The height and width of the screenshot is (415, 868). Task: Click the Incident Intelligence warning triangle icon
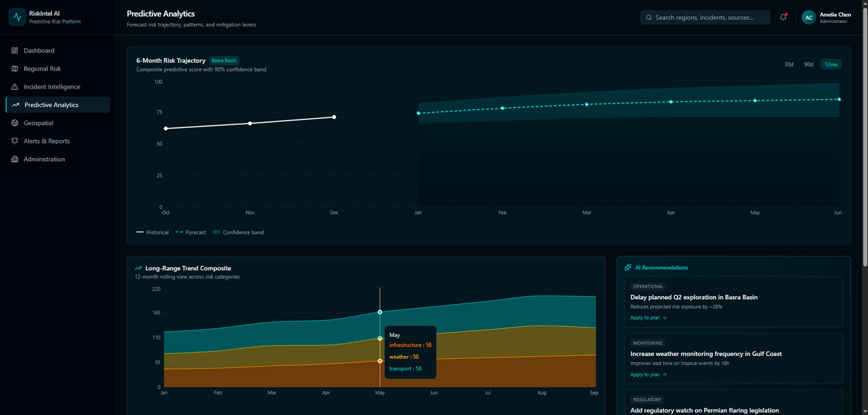(x=15, y=87)
